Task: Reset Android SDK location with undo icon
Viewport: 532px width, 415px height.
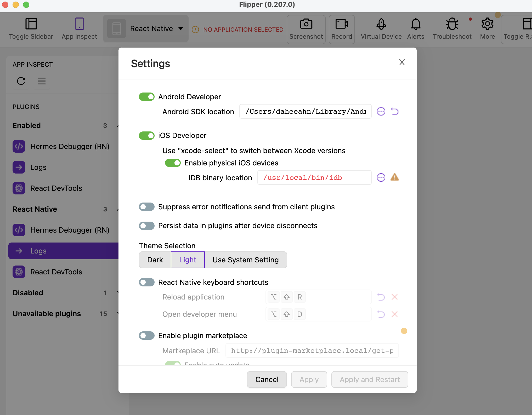Action: click(x=394, y=112)
